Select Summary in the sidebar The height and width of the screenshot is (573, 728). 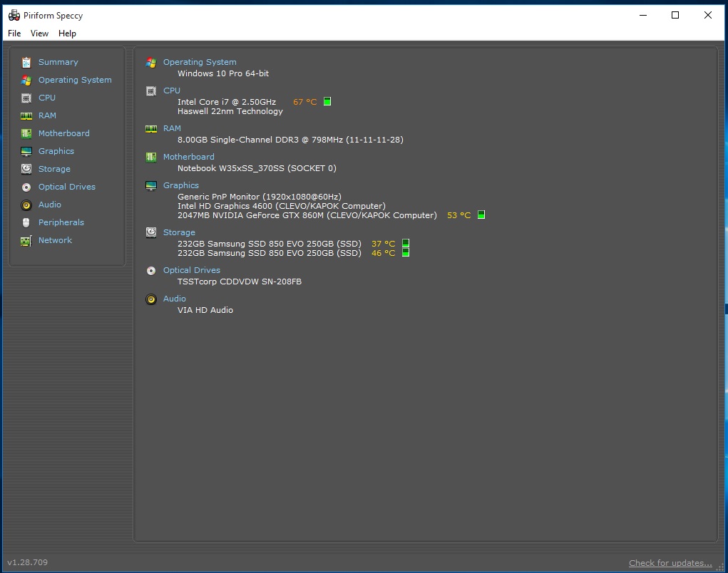(x=58, y=62)
